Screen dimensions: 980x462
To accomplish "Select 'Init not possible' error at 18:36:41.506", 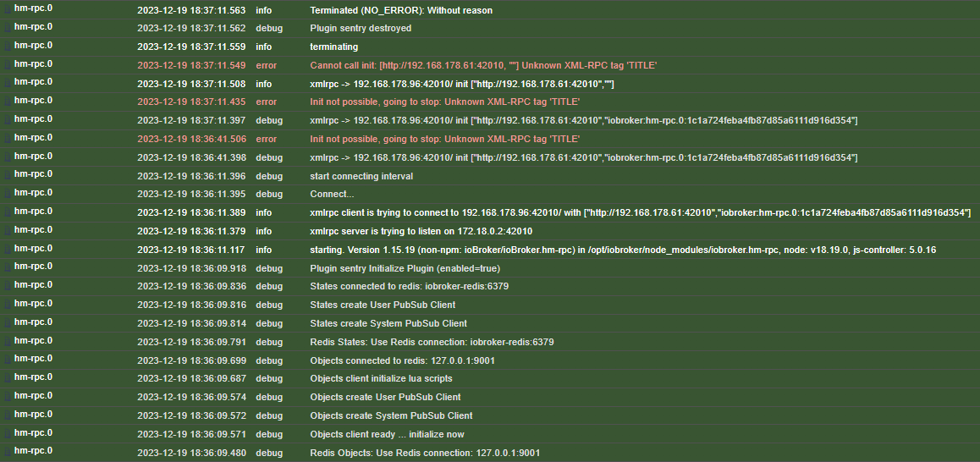I will 444,139.
